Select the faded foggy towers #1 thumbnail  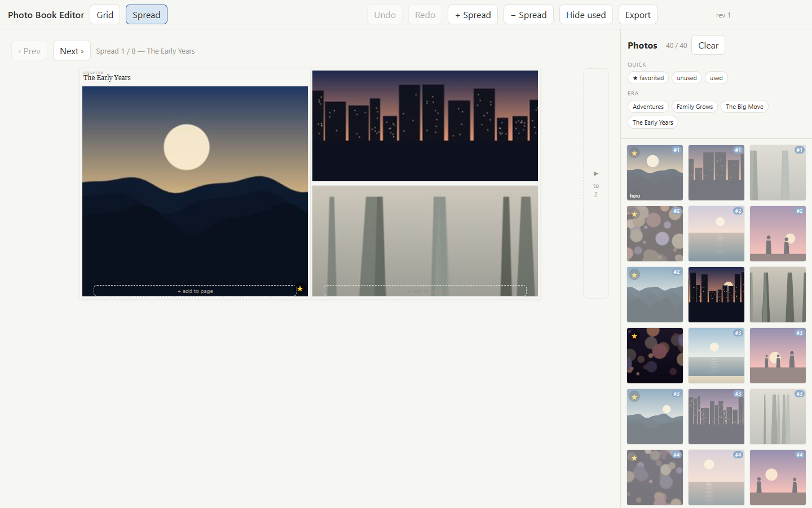[x=778, y=173]
